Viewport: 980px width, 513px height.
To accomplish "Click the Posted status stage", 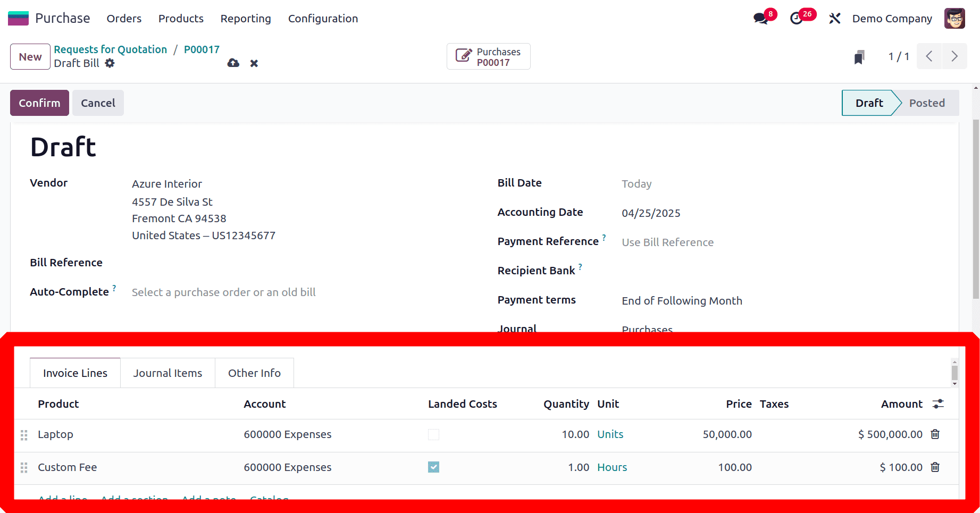I will 927,103.
